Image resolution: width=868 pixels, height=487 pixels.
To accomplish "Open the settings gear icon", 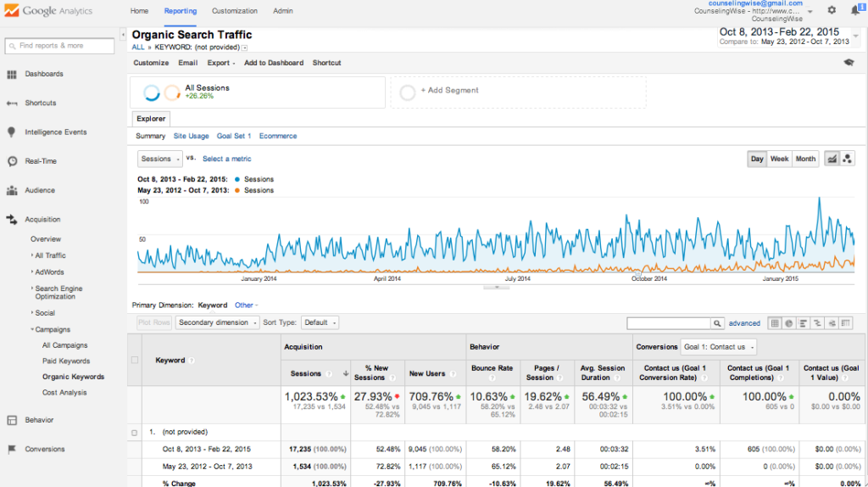I will (x=832, y=10).
